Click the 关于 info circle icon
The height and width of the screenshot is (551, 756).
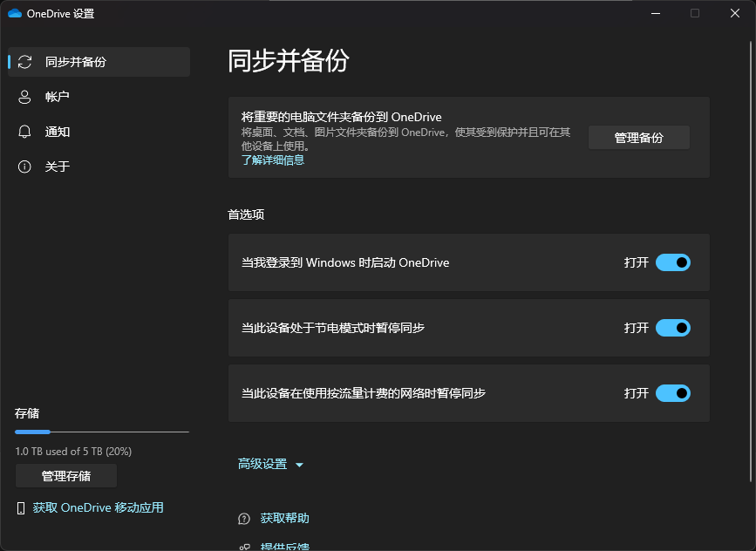point(24,167)
